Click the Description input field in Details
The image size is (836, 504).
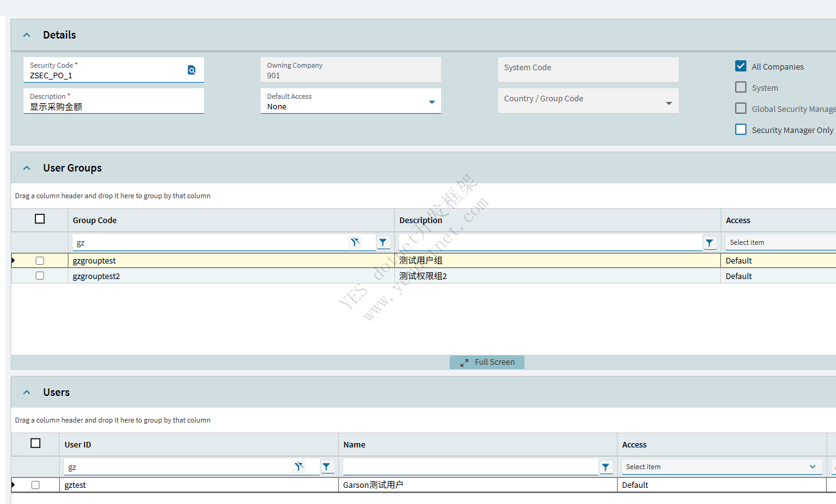point(113,107)
